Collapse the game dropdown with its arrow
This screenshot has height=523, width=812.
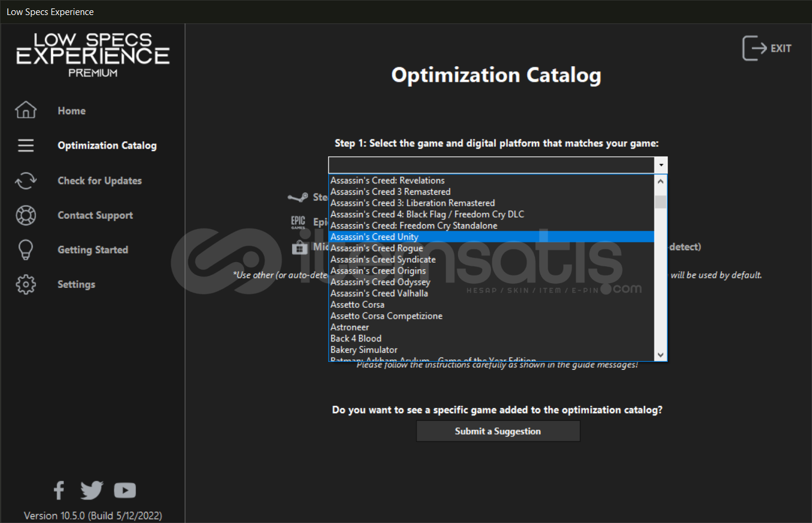[x=661, y=165]
